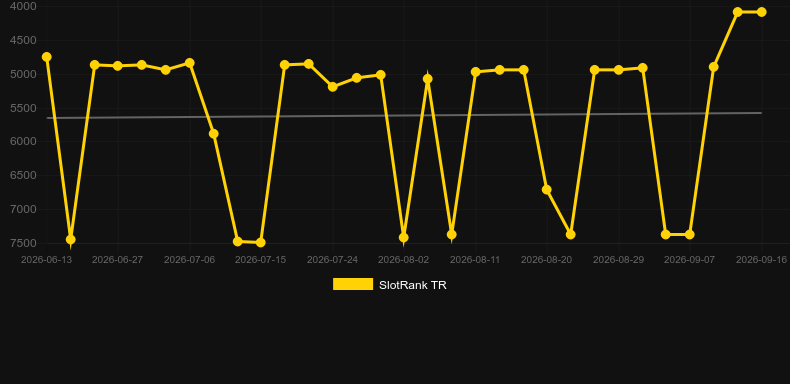Screen dimensions: 790x384
Task: Click the 5500 y-axis label
Action: click(x=23, y=108)
